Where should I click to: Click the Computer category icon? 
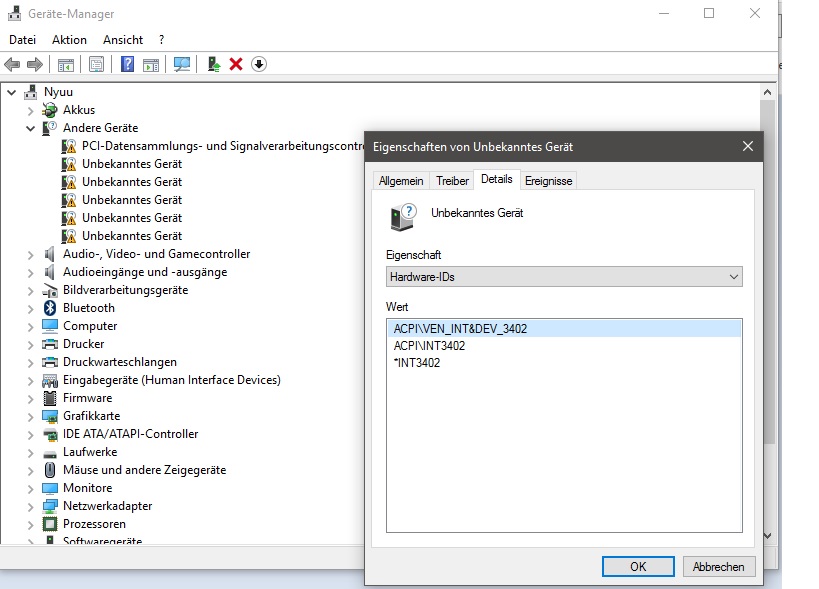pyautogui.click(x=50, y=326)
